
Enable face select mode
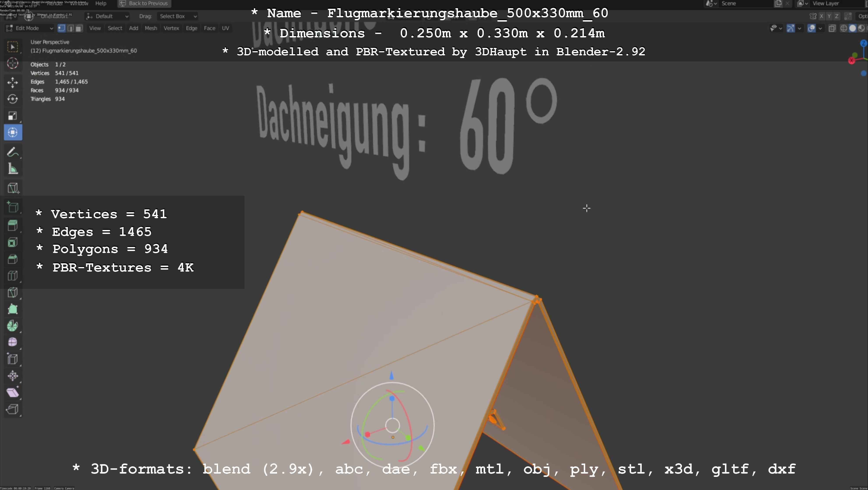click(x=79, y=28)
